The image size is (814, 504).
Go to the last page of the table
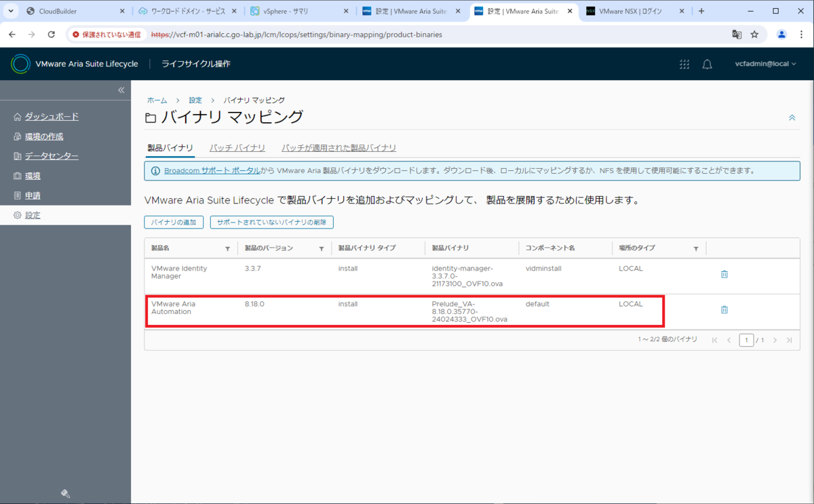tap(789, 340)
